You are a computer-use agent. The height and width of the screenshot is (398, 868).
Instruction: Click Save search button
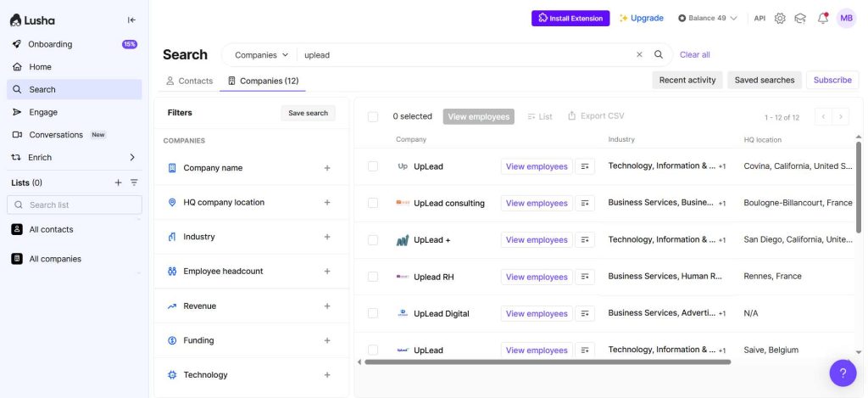click(x=308, y=113)
